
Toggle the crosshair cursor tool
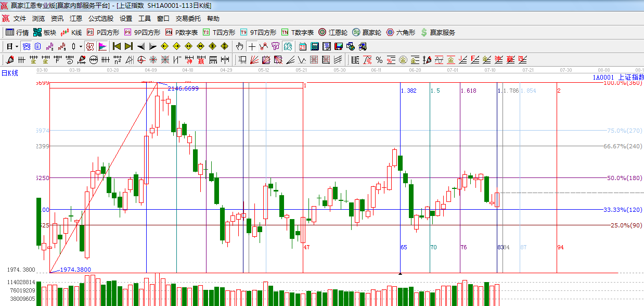252,46
